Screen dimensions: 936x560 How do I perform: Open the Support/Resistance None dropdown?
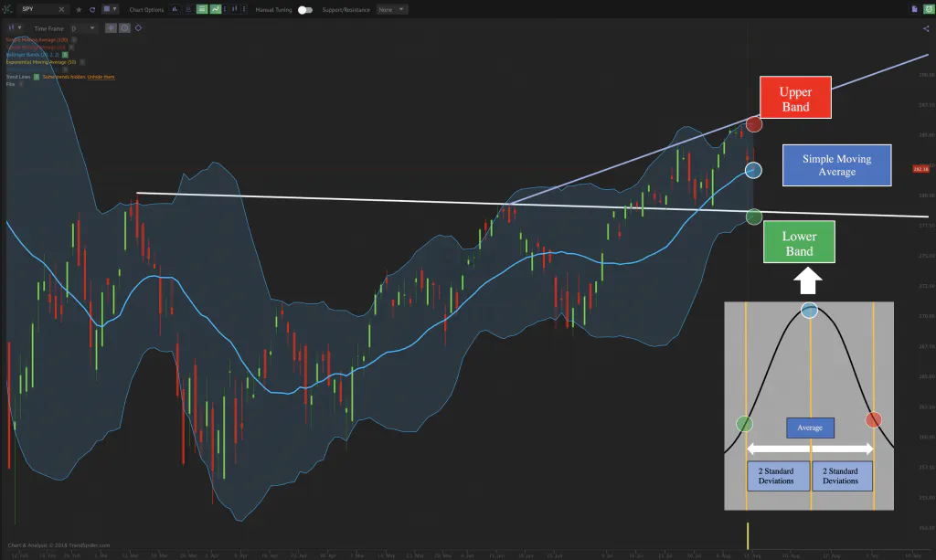point(392,9)
